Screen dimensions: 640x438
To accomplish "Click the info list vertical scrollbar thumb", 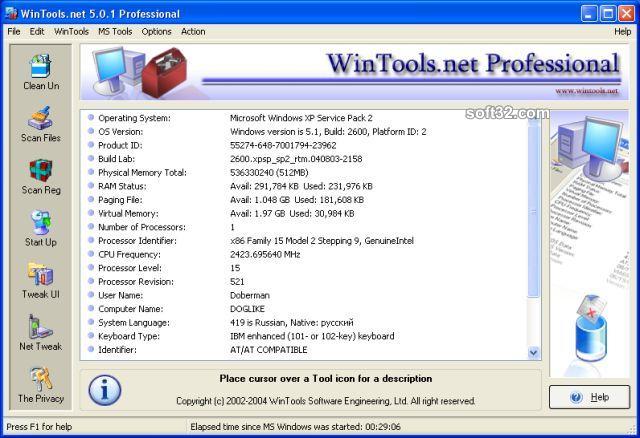I will [x=533, y=211].
